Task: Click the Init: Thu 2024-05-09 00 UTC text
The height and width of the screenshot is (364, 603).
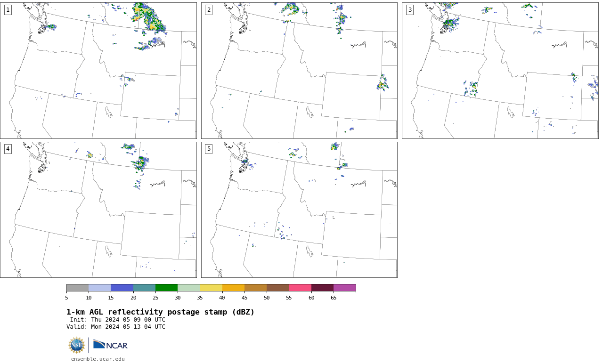Action: [x=118, y=320]
